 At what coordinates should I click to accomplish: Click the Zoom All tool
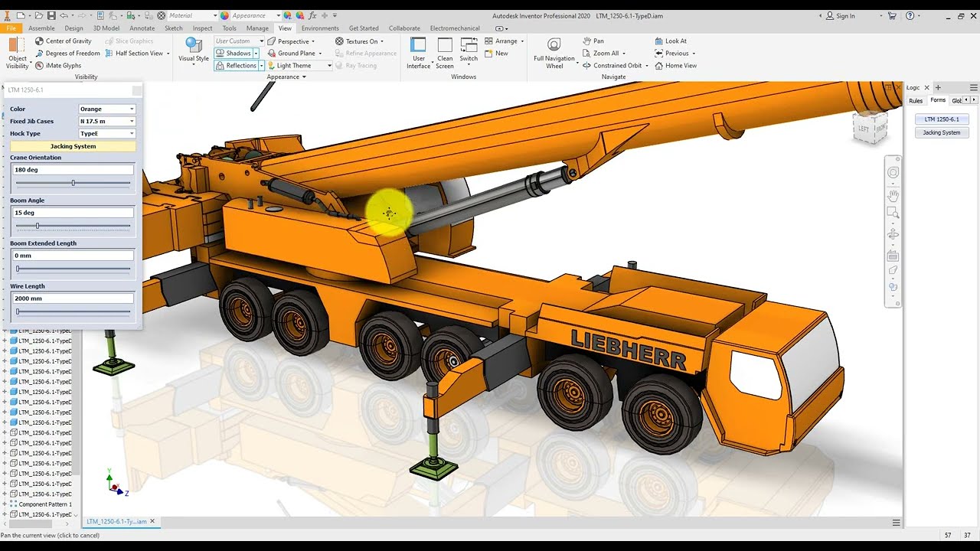pos(605,54)
